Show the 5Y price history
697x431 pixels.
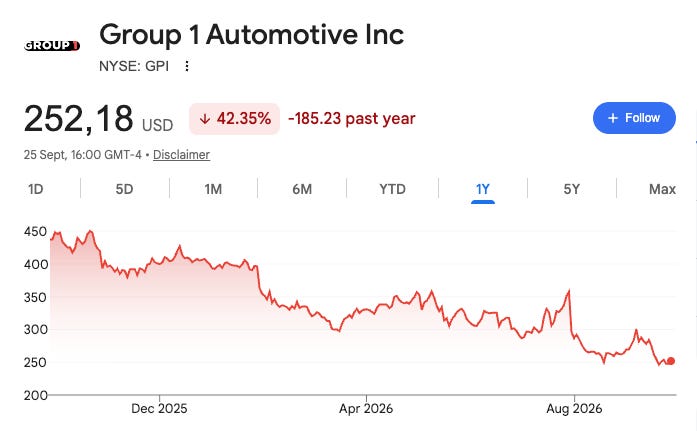[572, 189]
